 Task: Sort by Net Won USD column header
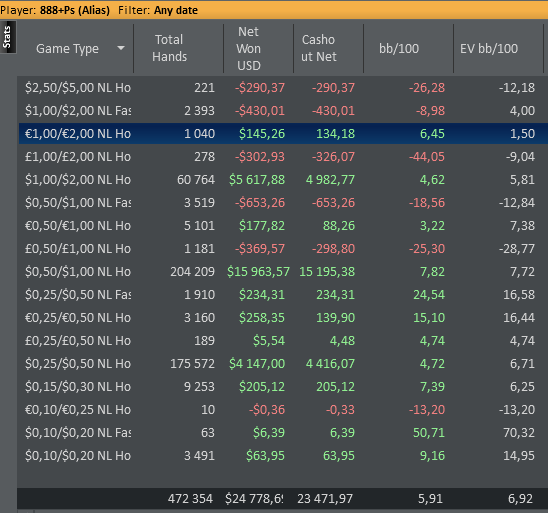(x=248, y=48)
